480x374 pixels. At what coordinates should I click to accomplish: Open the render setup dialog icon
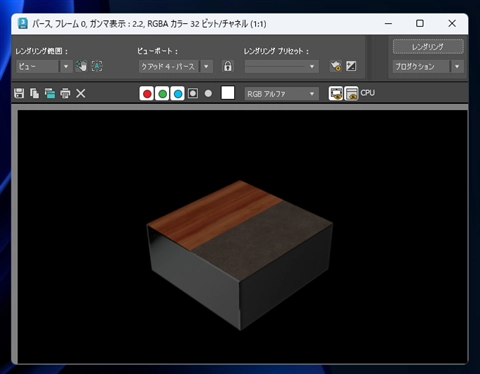click(x=336, y=66)
